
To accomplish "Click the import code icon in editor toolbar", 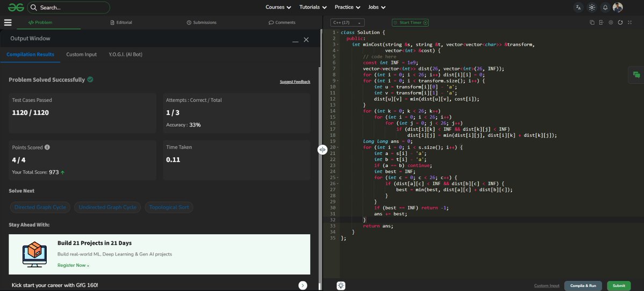I will click(601, 23).
